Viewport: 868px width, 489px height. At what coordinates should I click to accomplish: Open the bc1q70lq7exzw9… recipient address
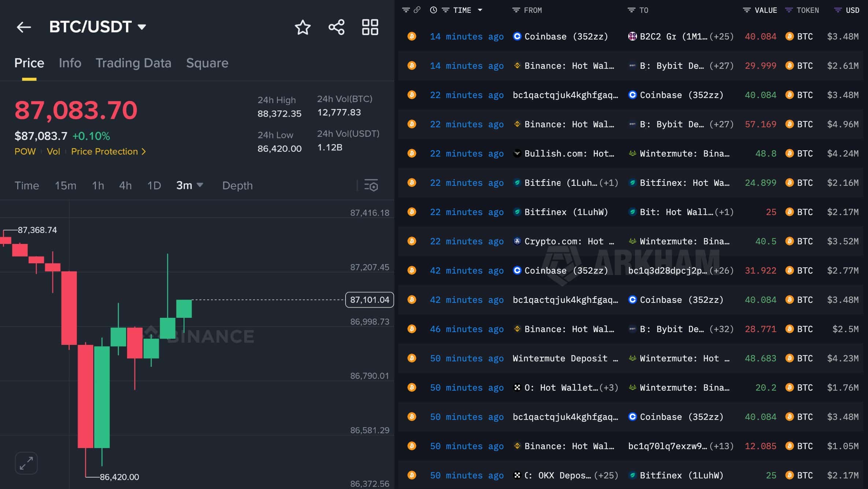(x=668, y=446)
